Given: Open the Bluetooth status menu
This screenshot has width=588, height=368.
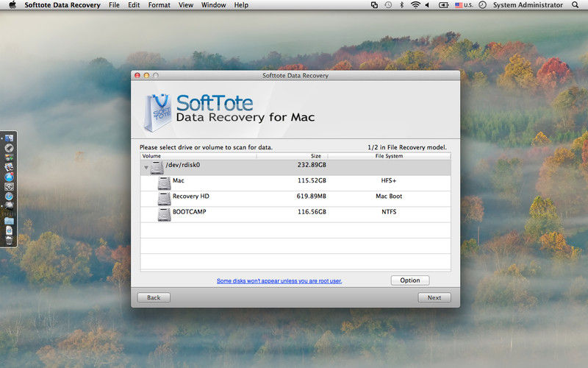Looking at the screenshot, I should tap(401, 5).
